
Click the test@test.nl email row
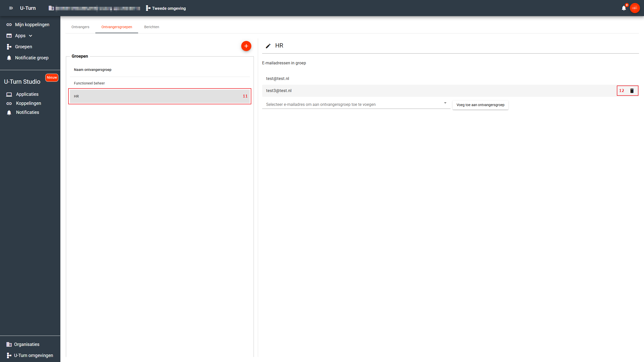coord(277,79)
